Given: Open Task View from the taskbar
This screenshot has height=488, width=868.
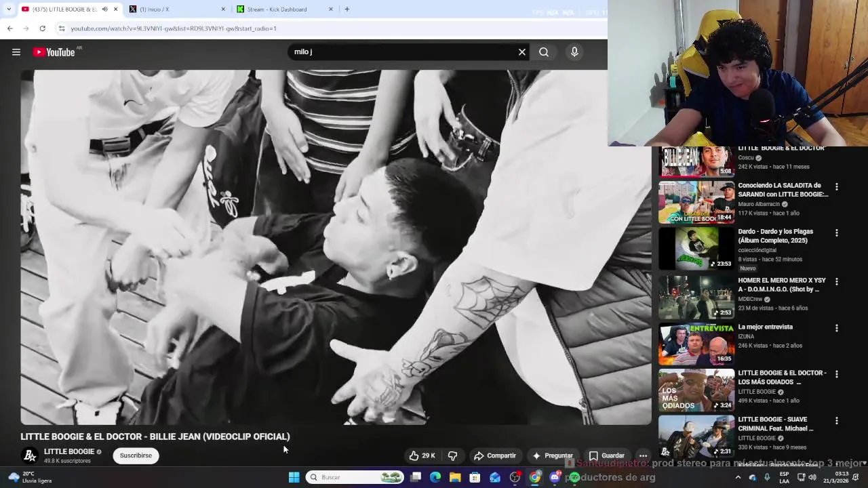Looking at the screenshot, I should [x=416, y=477].
